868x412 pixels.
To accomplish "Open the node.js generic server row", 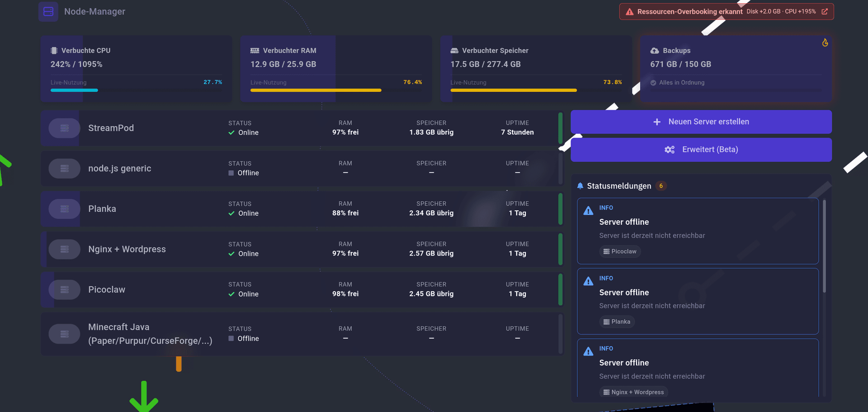I will (302, 169).
